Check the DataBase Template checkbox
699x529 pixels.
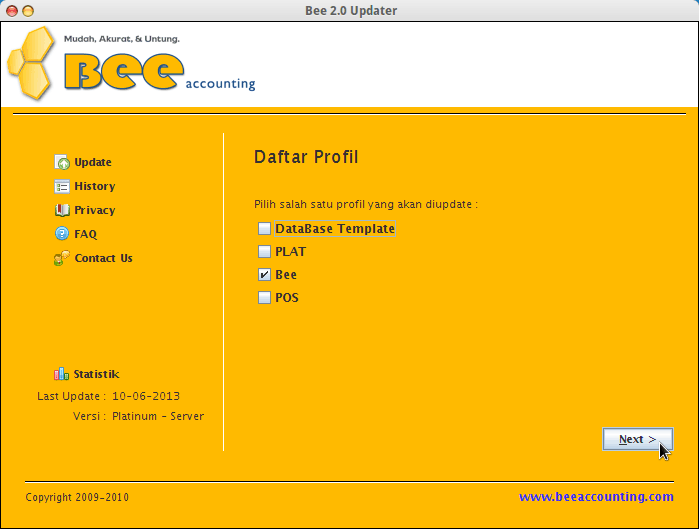click(264, 229)
